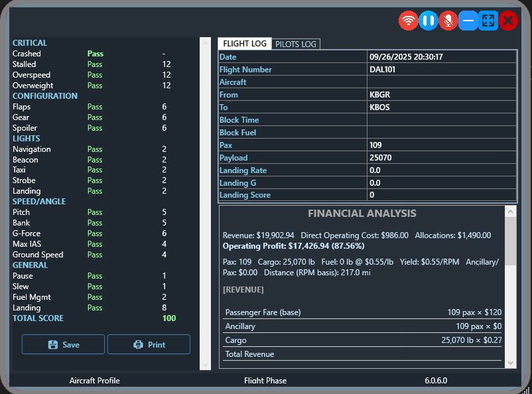The height and width of the screenshot is (394, 532).
Task: Save the flight score report
Action: 63,344
